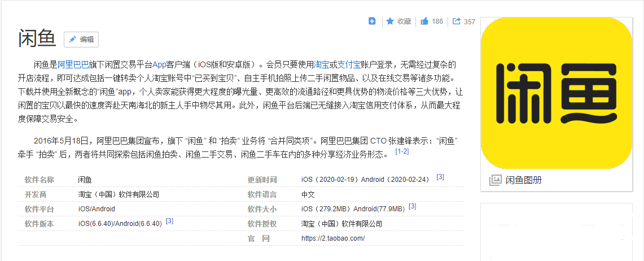Click the thumbs-up like icon
The image size is (644, 261).
click(424, 21)
